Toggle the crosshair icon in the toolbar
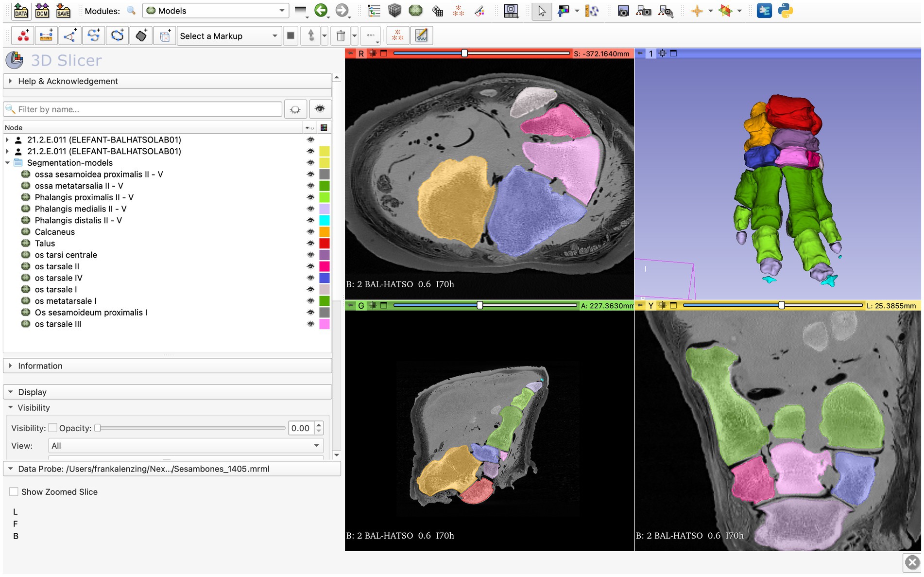924x577 pixels. [697, 11]
